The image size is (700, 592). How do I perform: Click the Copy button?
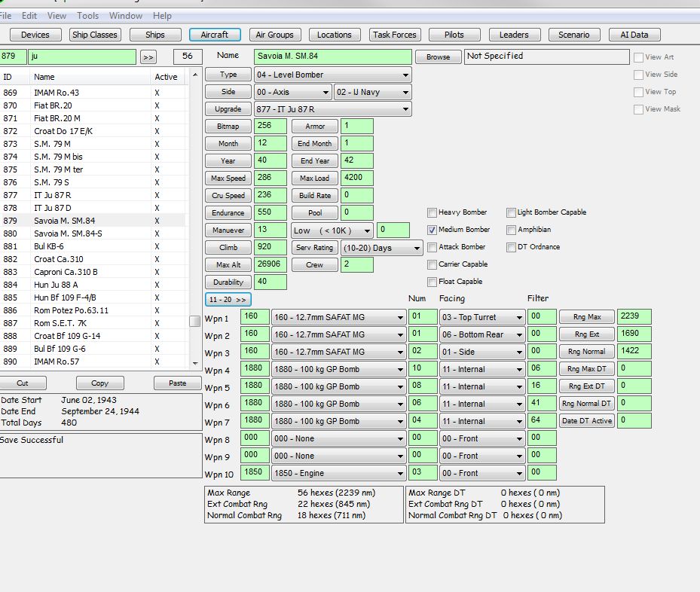click(x=99, y=383)
